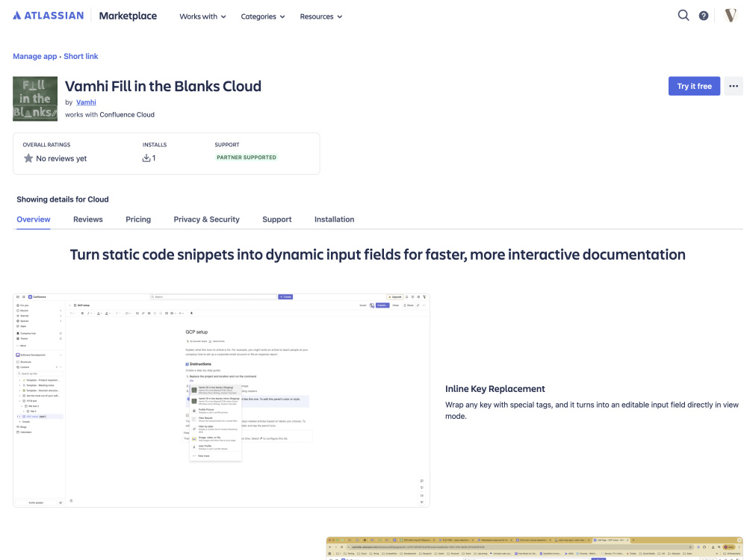Open the more actions ellipsis button
Screen dimensions: 747x560
click(x=734, y=86)
